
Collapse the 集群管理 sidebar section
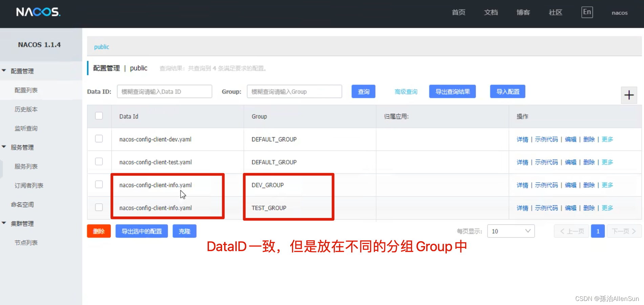[4, 223]
